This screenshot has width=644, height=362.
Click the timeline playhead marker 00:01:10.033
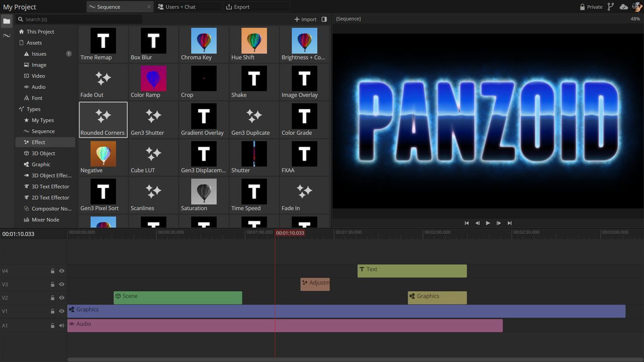point(290,233)
